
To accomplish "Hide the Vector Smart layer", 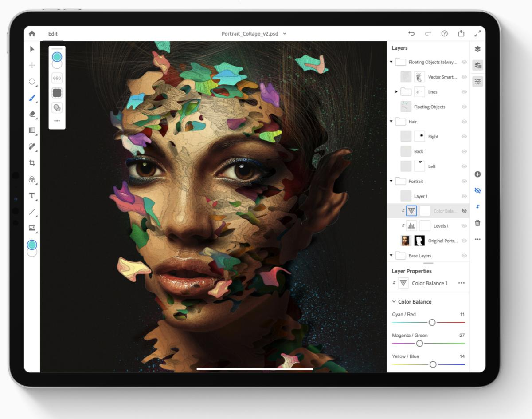I will (x=464, y=77).
